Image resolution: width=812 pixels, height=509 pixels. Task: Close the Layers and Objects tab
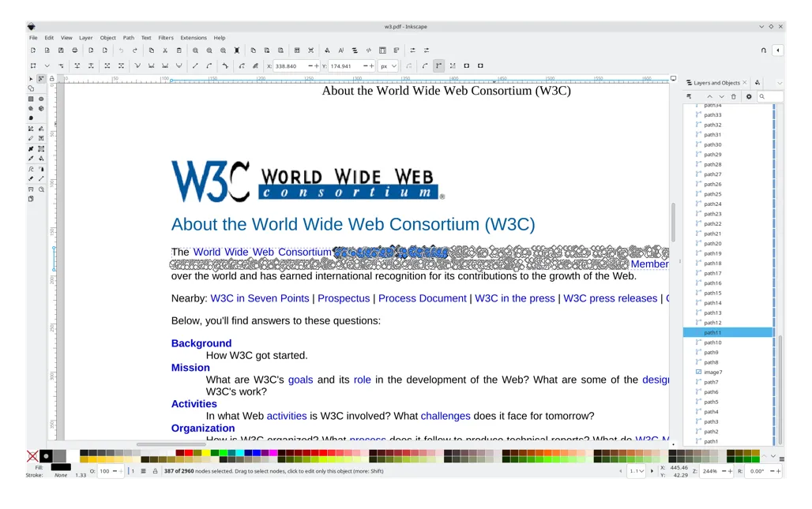pyautogui.click(x=744, y=83)
